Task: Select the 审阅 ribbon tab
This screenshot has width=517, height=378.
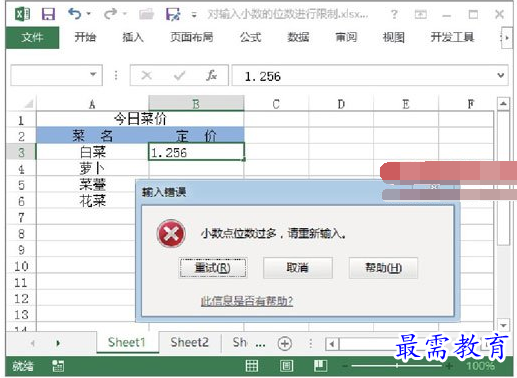Action: click(x=346, y=37)
